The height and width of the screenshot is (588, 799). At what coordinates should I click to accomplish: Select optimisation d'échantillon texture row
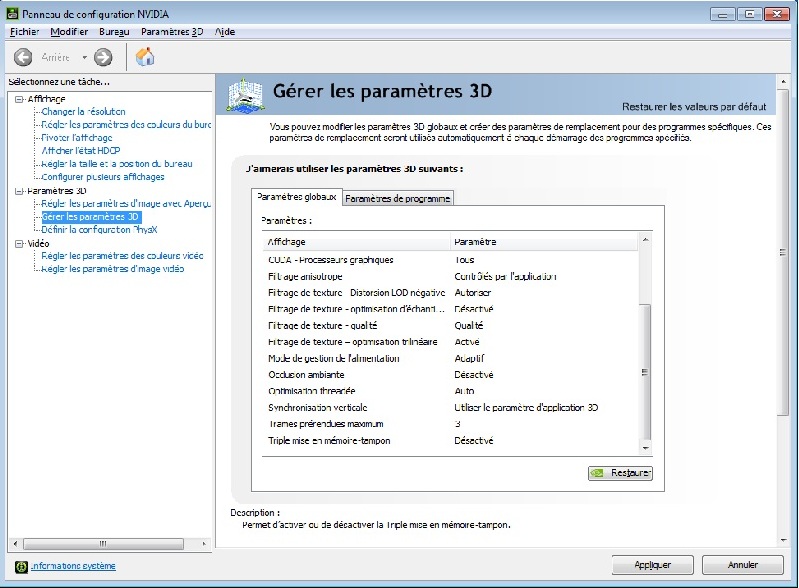coord(450,309)
